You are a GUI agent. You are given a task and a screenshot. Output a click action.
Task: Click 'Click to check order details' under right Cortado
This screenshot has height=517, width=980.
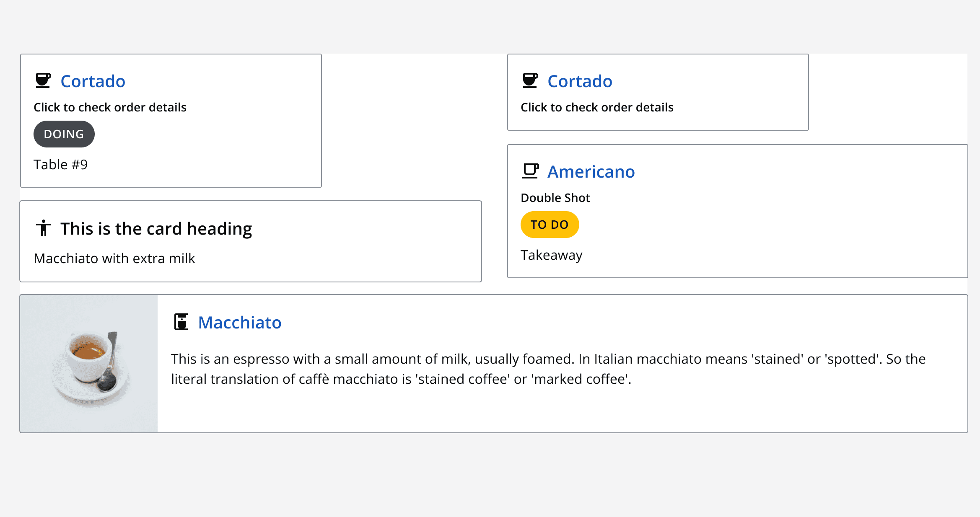click(x=597, y=107)
